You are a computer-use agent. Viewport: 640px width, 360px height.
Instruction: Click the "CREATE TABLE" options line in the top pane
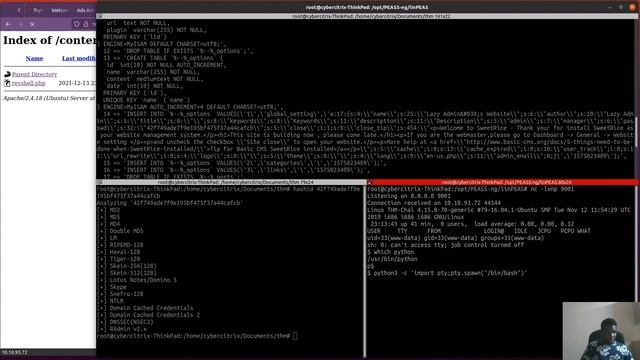[163, 58]
